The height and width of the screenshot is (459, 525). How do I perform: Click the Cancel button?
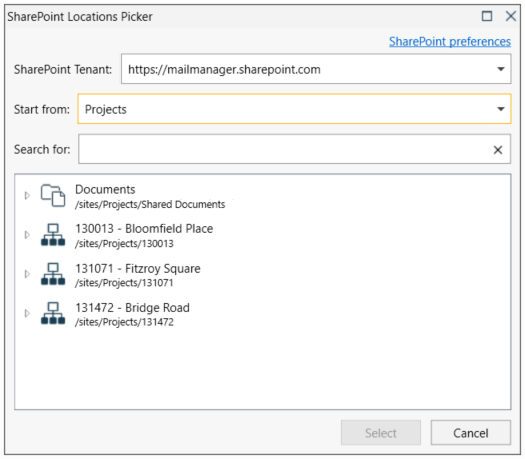coord(471,433)
